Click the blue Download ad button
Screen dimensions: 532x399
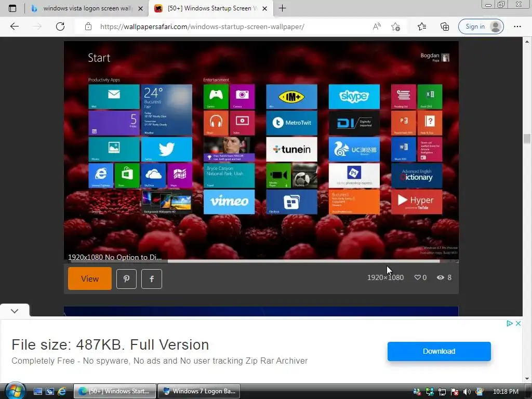click(x=439, y=351)
